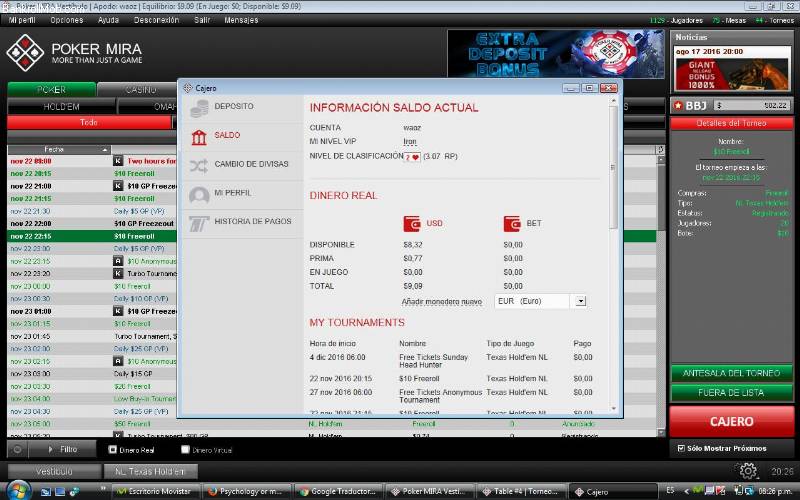
Task: Switch to Firefox Psychology taskbar item
Action: click(247, 491)
